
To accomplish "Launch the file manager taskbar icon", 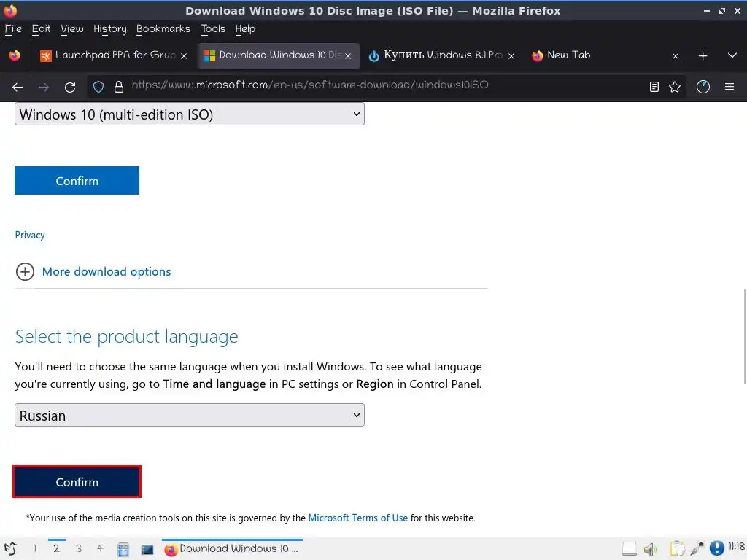I will pyautogui.click(x=123, y=550).
